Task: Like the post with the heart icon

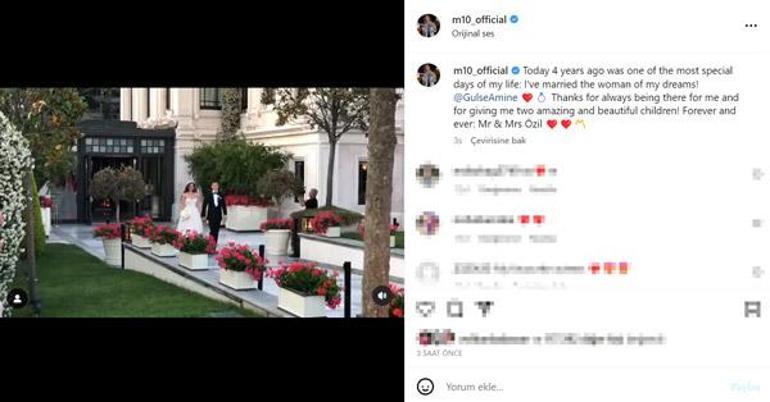Action: (425, 309)
